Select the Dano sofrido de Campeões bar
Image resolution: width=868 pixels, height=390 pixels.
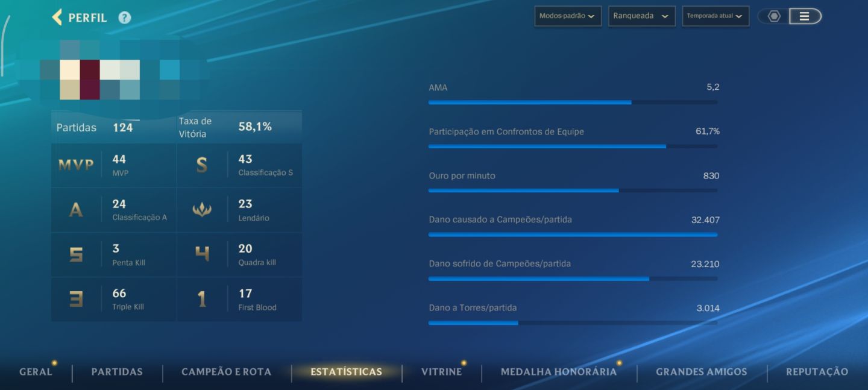(573, 278)
